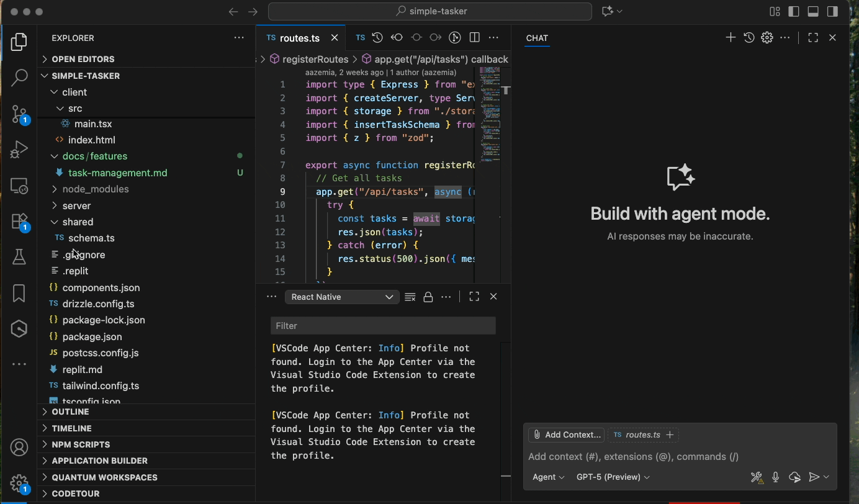Image resolution: width=859 pixels, height=504 pixels.
Task: Click the microphone voice input icon
Action: pyautogui.click(x=775, y=477)
